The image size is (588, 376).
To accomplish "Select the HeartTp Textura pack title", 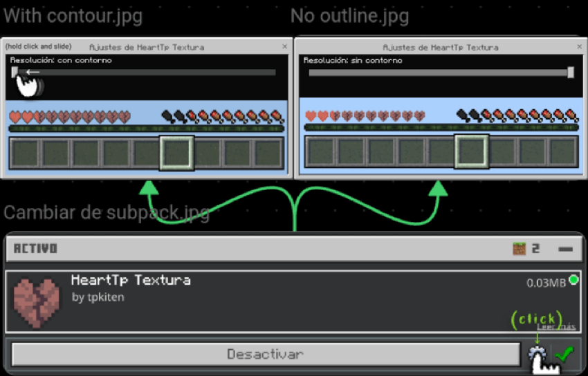I will click(131, 280).
